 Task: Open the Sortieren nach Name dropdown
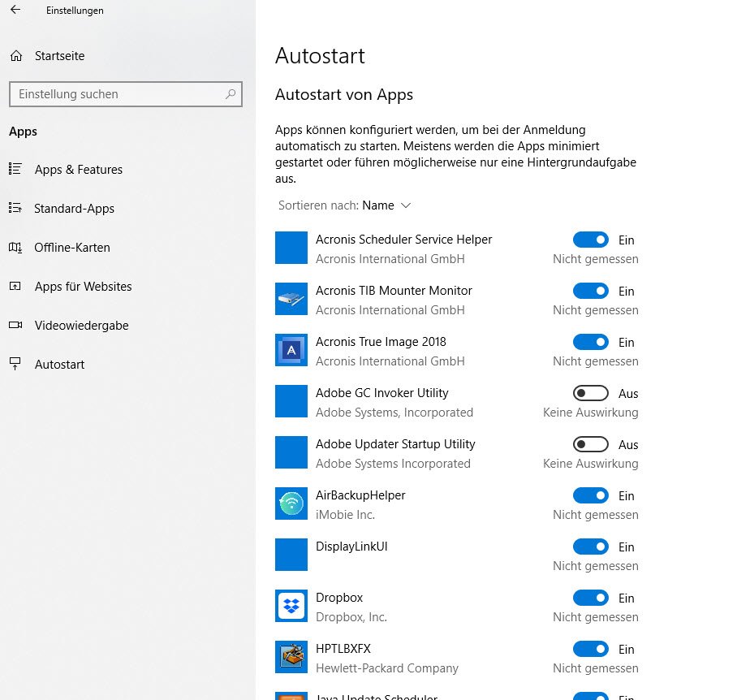345,205
